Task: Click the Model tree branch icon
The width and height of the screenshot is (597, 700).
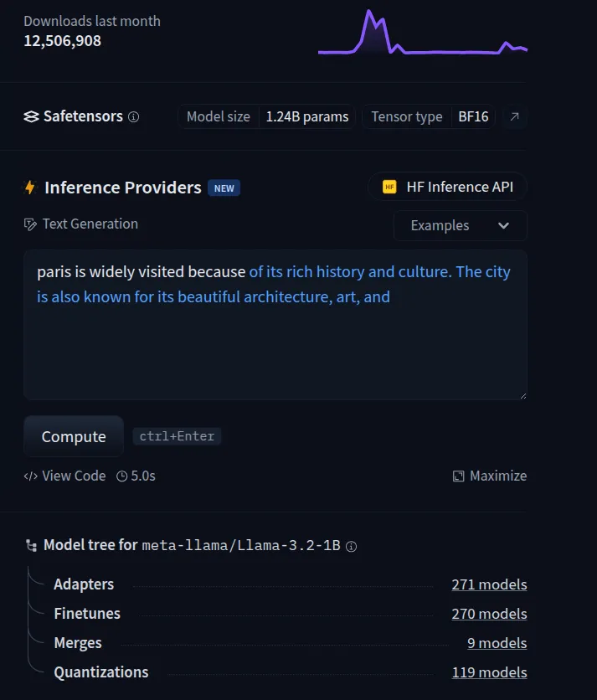Action: pyautogui.click(x=32, y=546)
